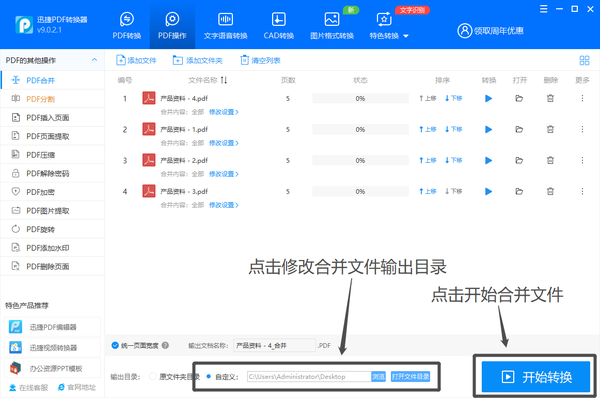This screenshot has width=600, height=398.
Task: Move 产品资料 - 1.pdf up with 上移
Action: click(427, 129)
